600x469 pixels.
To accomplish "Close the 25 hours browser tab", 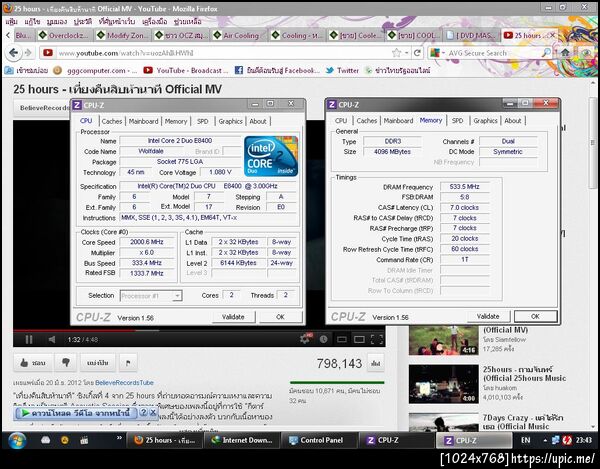I will 553,35.
